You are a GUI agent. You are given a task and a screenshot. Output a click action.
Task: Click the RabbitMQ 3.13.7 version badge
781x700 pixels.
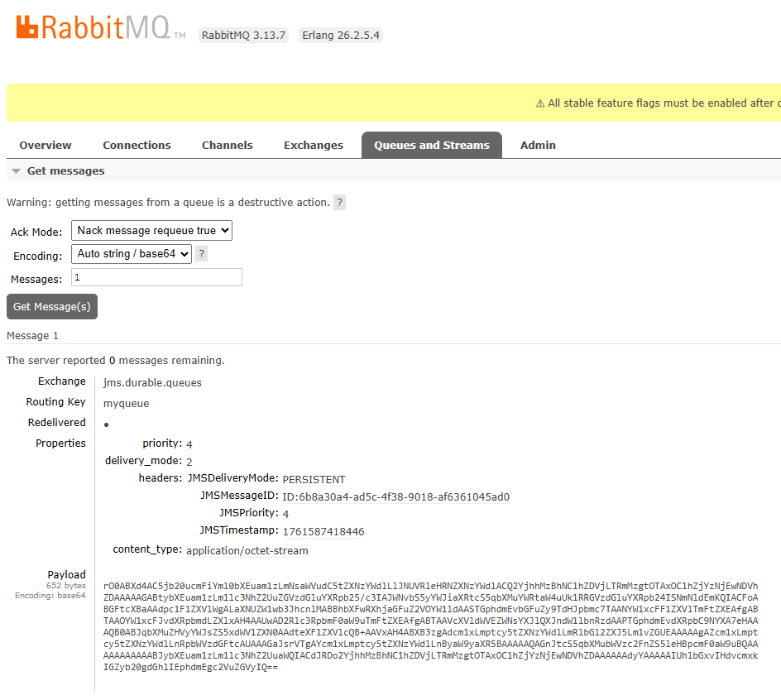tap(243, 35)
